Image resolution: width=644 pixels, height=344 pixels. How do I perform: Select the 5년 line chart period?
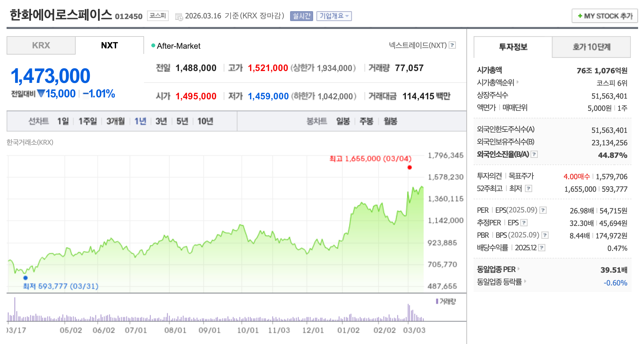(x=182, y=121)
